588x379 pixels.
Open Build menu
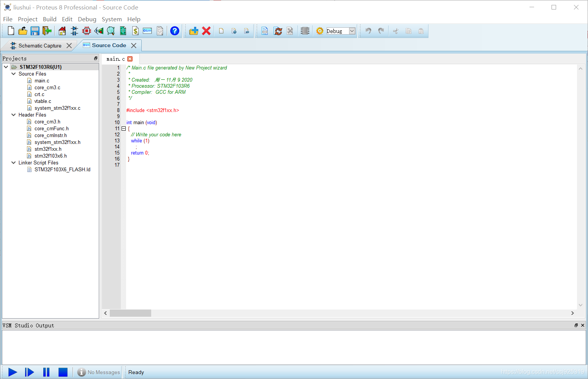pyautogui.click(x=50, y=19)
